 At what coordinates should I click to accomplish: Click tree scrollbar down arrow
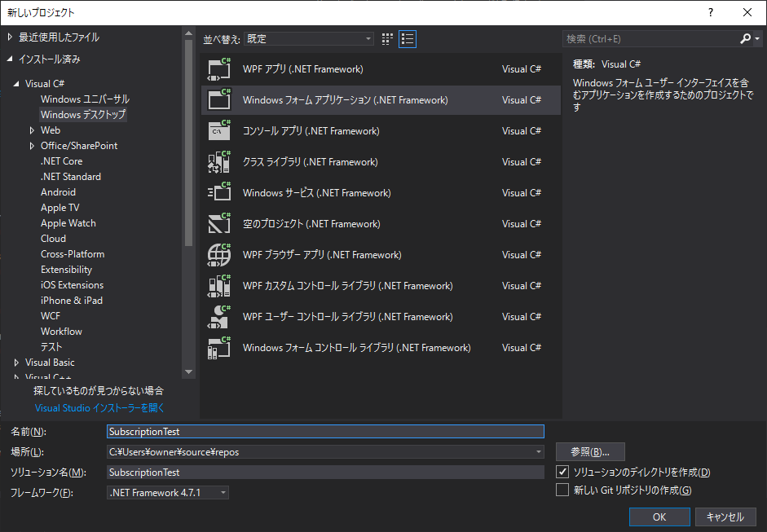click(x=188, y=372)
